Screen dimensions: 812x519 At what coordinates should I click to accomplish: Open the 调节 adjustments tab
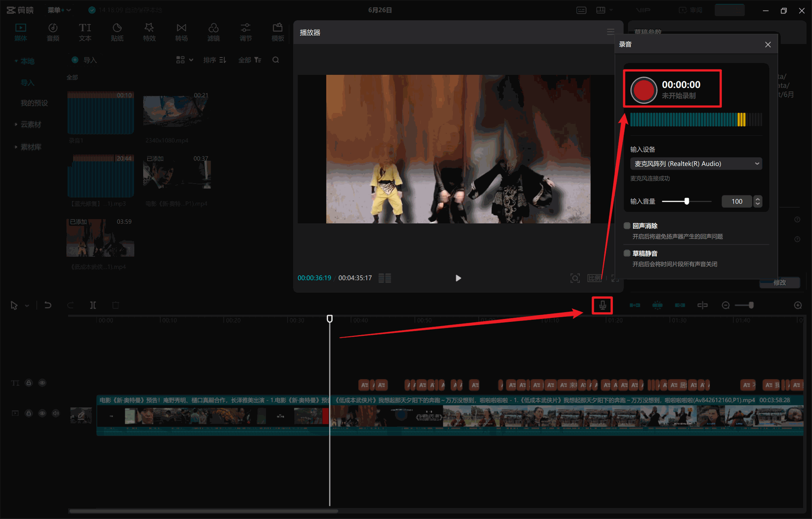246,32
